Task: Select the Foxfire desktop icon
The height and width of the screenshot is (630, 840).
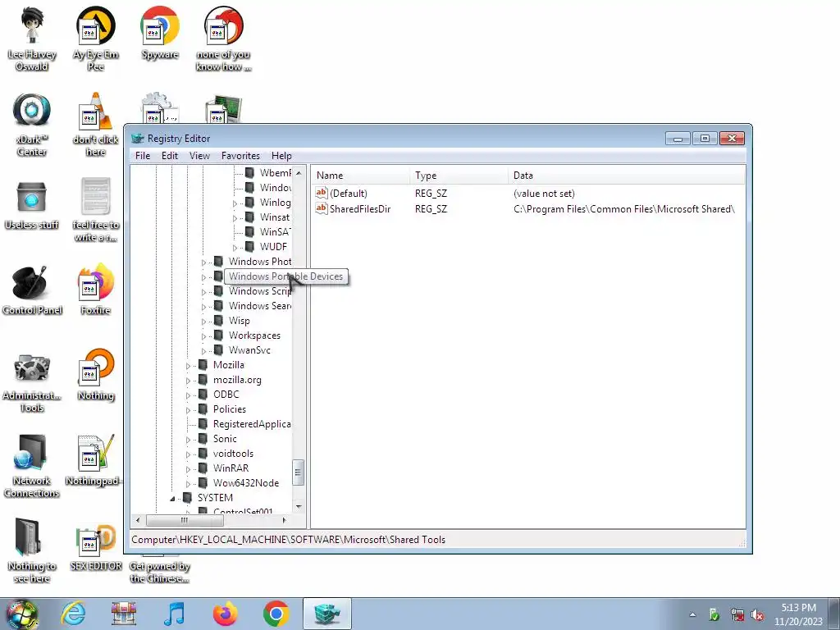Action: tap(95, 290)
